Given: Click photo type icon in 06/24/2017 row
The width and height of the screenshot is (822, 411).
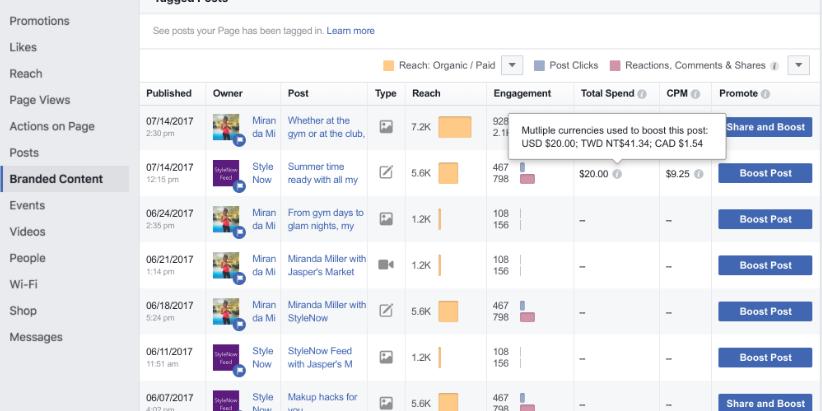Looking at the screenshot, I should coord(386,219).
